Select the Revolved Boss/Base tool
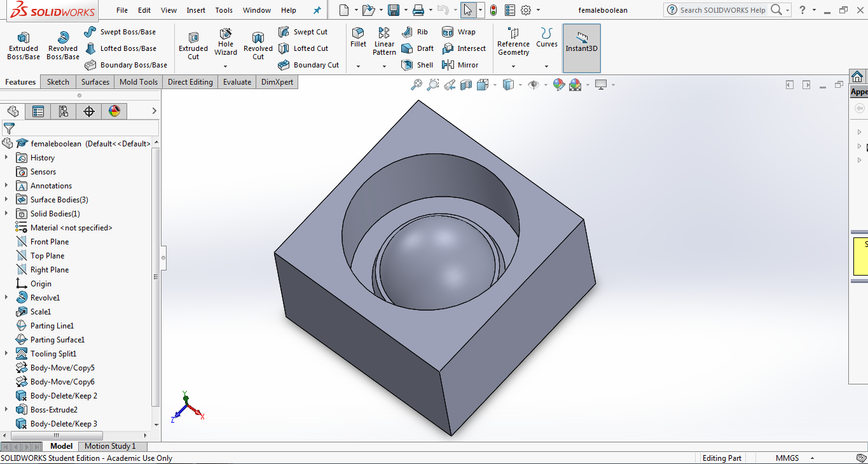This screenshot has height=464, width=868. (63, 46)
